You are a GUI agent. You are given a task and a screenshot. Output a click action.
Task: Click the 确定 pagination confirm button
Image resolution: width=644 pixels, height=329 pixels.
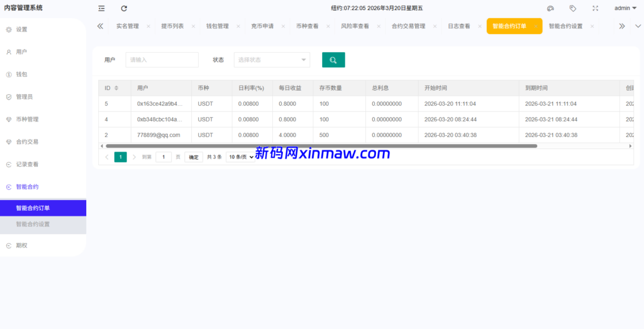click(194, 157)
